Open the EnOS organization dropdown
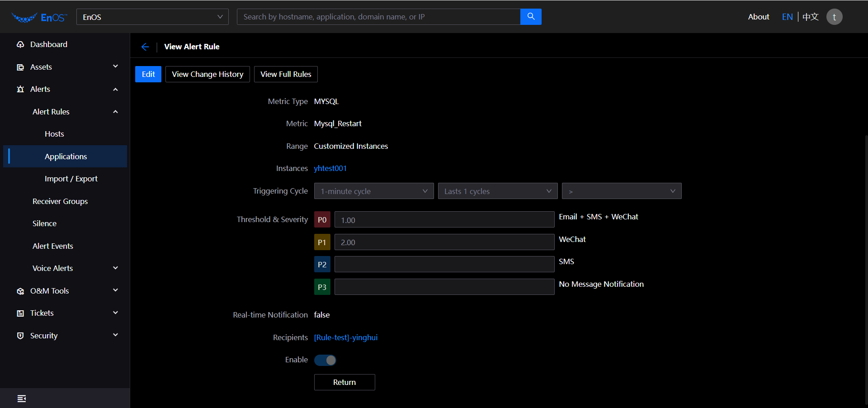Screen dimensions: 868x408 (152, 17)
